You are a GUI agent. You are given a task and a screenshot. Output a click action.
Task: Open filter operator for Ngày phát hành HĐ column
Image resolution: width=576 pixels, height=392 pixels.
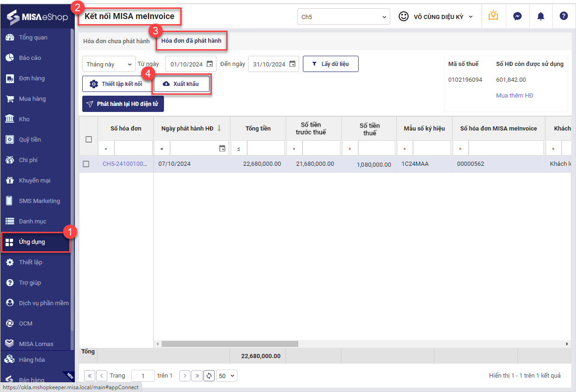[x=162, y=149]
